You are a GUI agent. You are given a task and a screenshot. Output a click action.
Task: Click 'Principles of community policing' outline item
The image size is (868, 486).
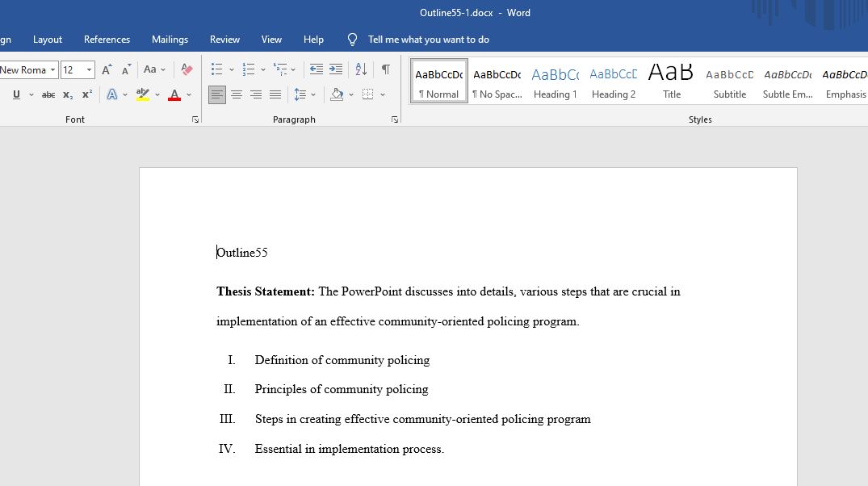point(342,389)
